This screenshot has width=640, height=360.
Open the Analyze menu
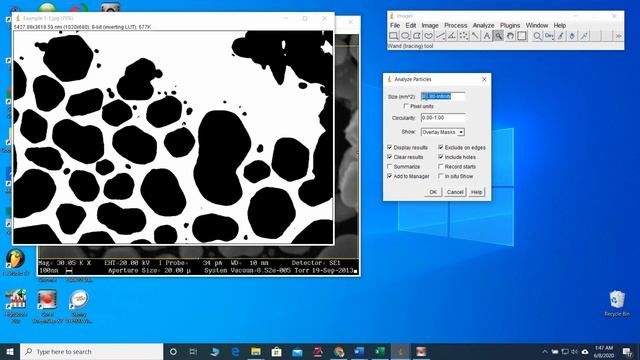[x=483, y=25]
